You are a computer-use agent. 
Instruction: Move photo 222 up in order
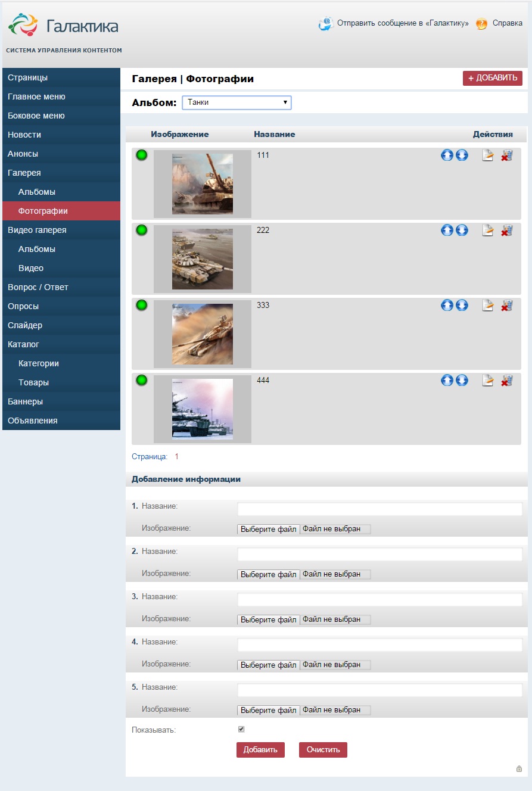447,231
